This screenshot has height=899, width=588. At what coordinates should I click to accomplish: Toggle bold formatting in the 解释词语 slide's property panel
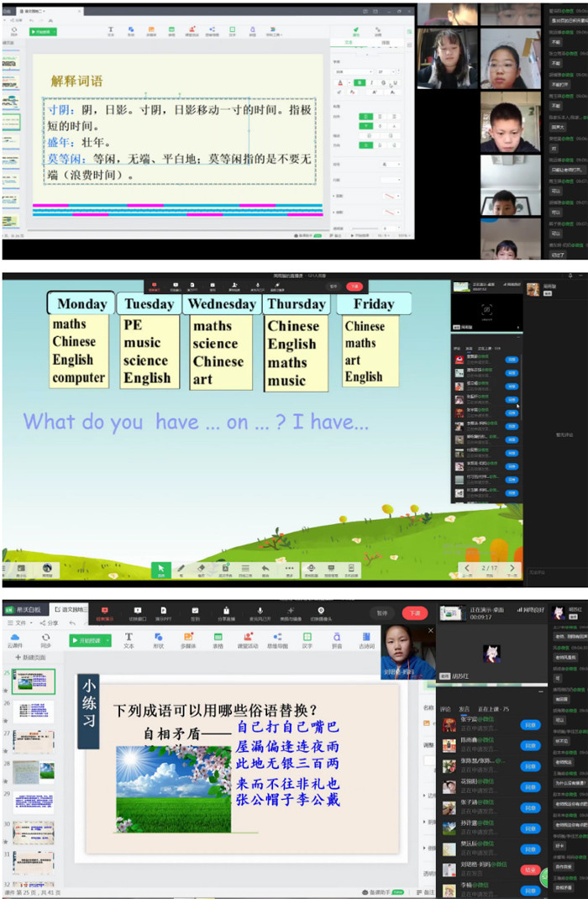tap(359, 82)
